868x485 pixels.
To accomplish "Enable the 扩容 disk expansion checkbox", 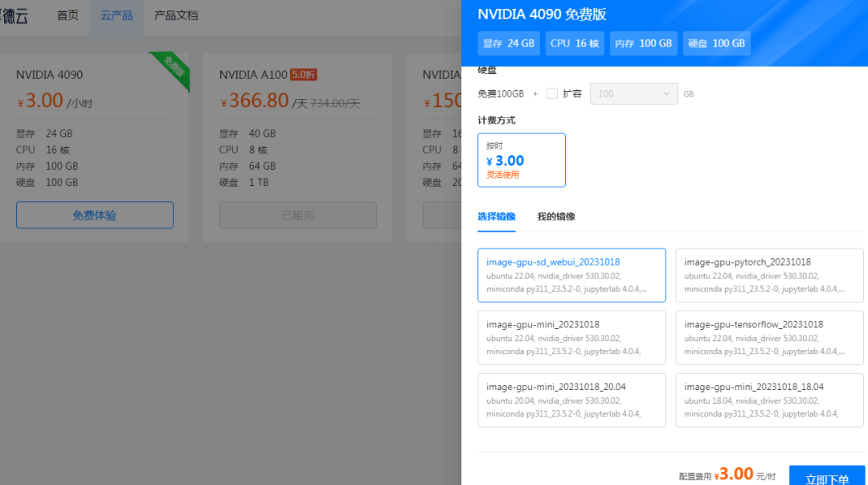I will point(552,94).
